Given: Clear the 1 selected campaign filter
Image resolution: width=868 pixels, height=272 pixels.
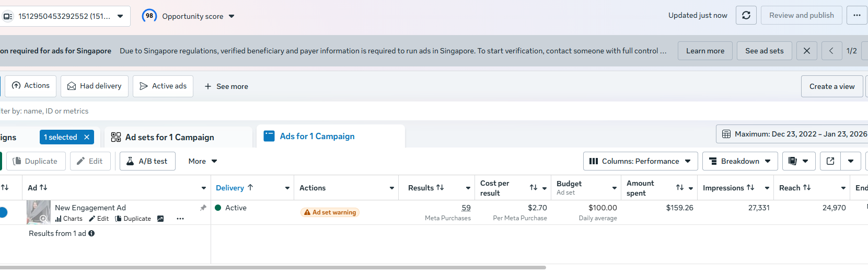Looking at the screenshot, I should click(x=87, y=137).
